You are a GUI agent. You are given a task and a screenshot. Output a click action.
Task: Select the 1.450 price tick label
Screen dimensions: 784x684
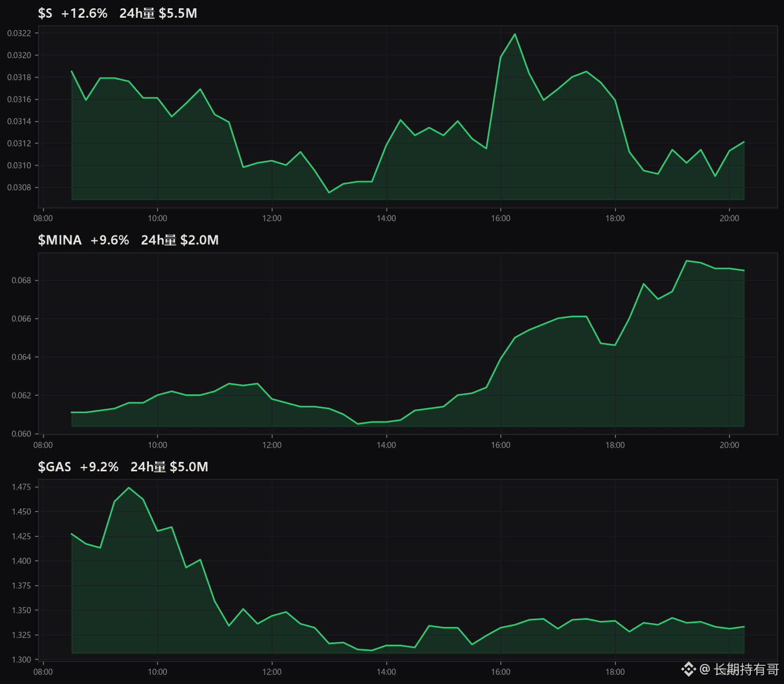[x=22, y=512]
